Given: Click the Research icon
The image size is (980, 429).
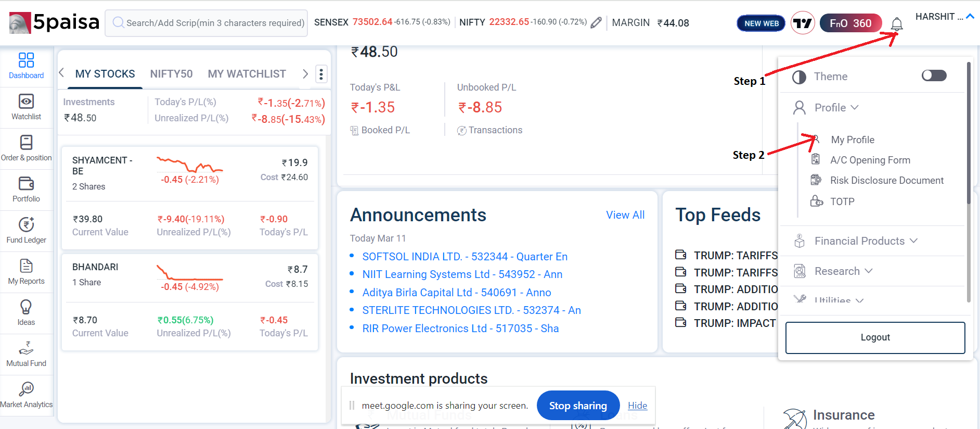Looking at the screenshot, I should [800, 271].
